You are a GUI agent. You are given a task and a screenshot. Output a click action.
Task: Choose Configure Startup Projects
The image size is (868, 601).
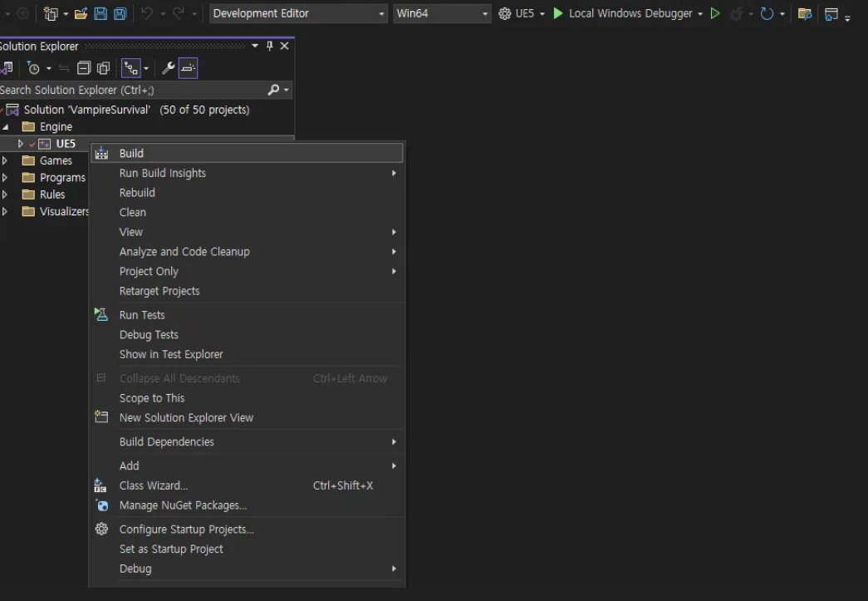click(x=247, y=529)
